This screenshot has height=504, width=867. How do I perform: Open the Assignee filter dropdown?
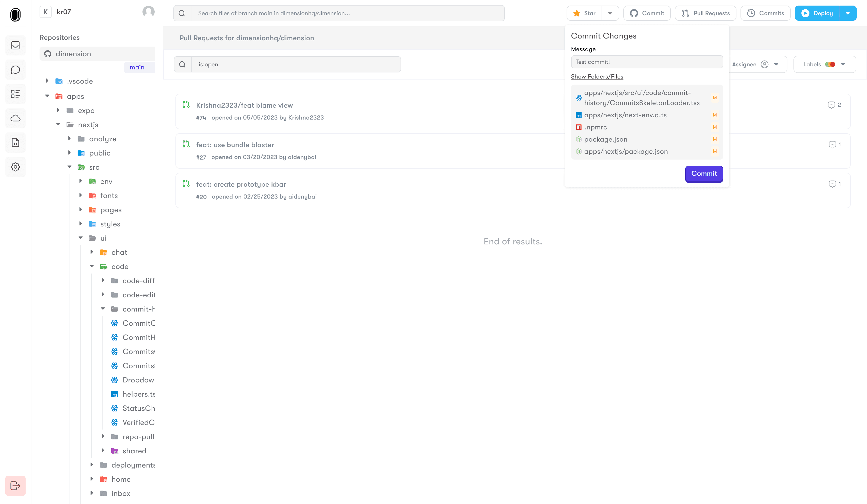[758, 64]
